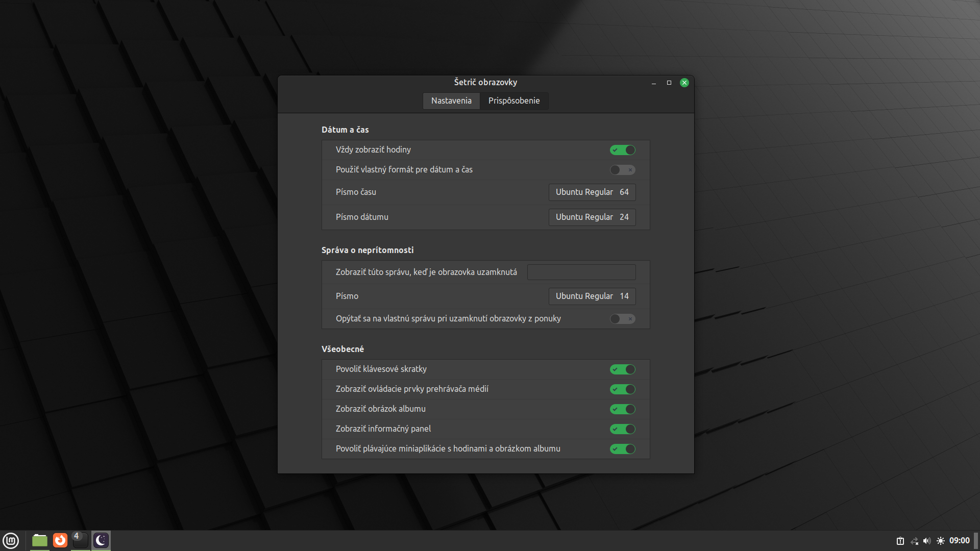Open the Linux Mint start menu
The image size is (980, 551).
click(11, 540)
